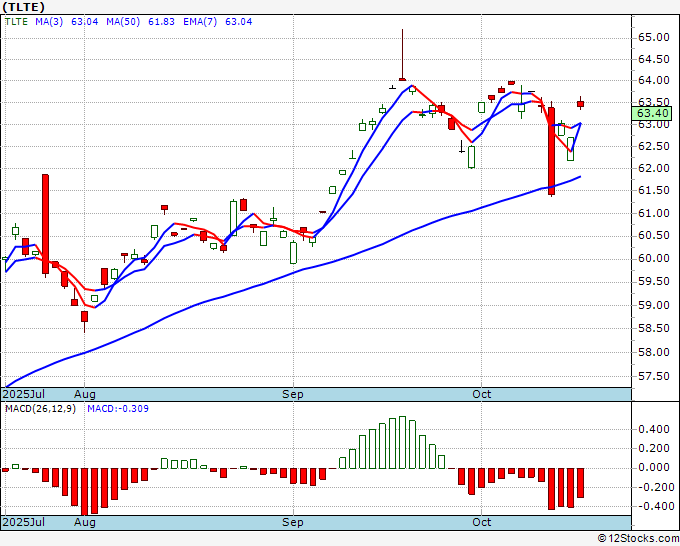Click the EMA(7) legend label
The width and height of the screenshot is (680, 546).
(x=200, y=22)
